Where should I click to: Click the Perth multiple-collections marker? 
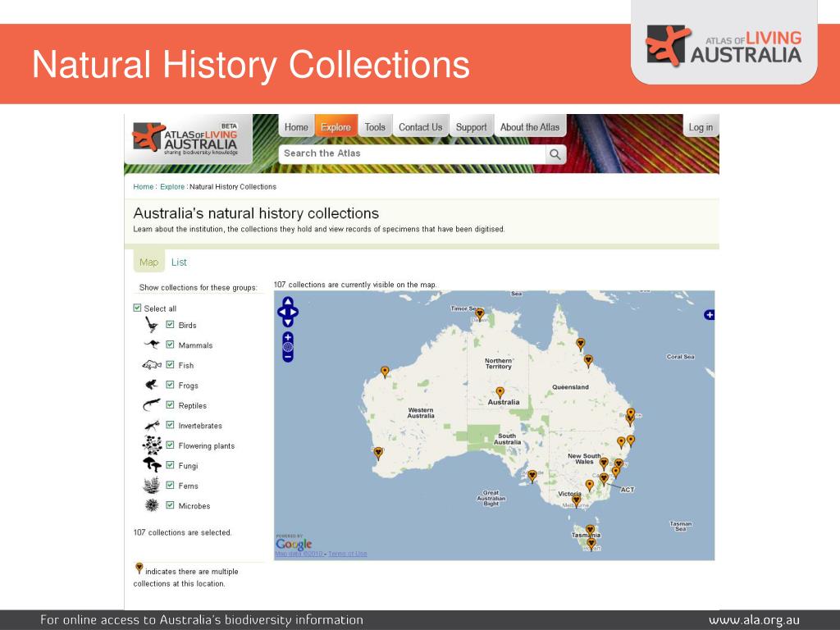378,454
